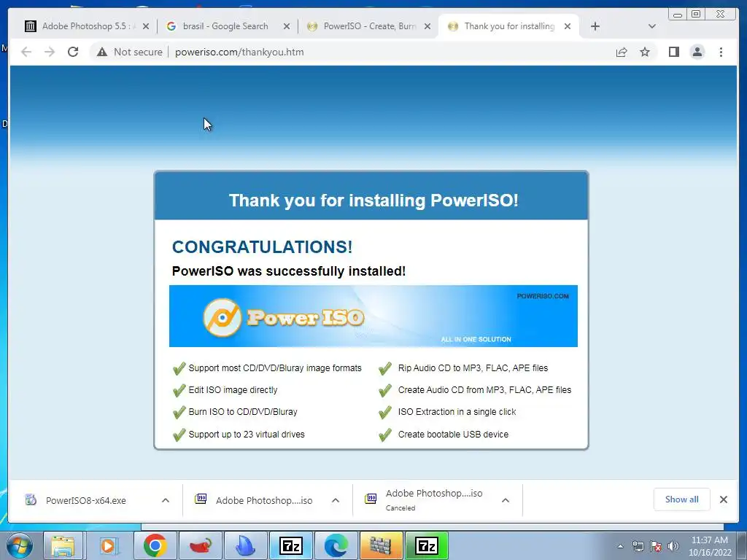This screenshot has height=560, width=747.
Task: Close the PowerISO - Create, Burn tab
Action: tap(427, 26)
